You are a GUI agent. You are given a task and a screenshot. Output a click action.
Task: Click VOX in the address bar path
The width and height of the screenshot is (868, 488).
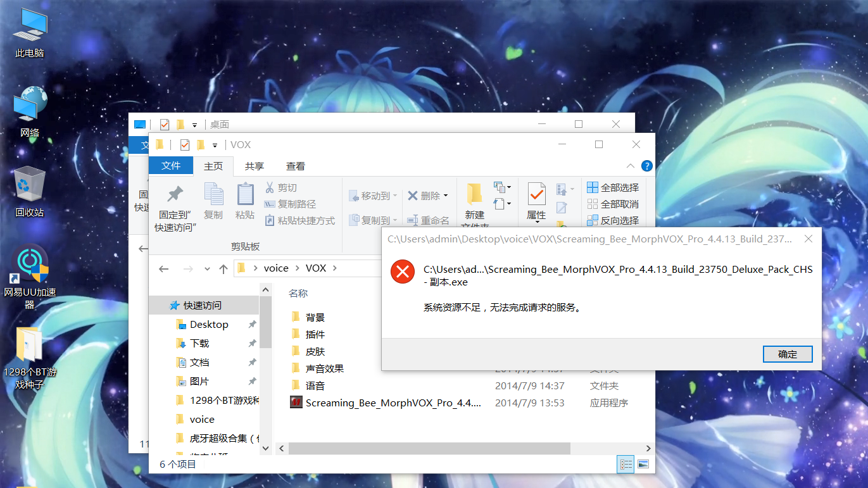coord(316,268)
